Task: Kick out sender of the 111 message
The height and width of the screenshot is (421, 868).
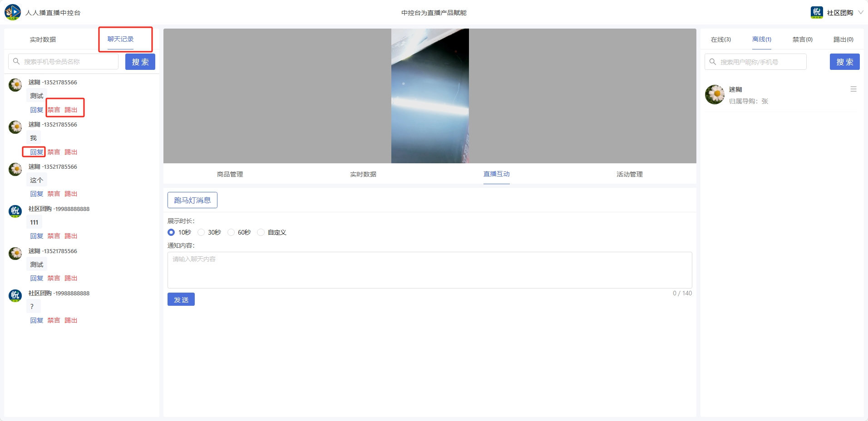Action: point(71,236)
